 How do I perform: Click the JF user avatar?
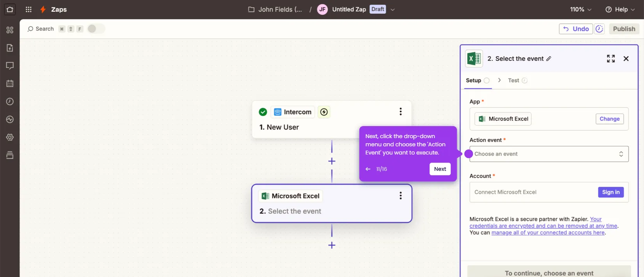pos(322,9)
